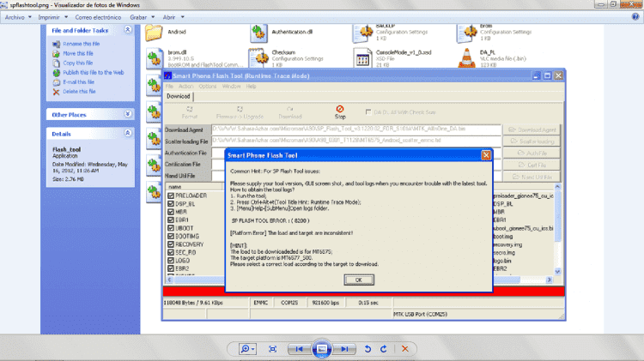Image resolution: width=644 pixels, height=361 pixels.
Task: Click the E-mail this file link
Action: (78, 82)
